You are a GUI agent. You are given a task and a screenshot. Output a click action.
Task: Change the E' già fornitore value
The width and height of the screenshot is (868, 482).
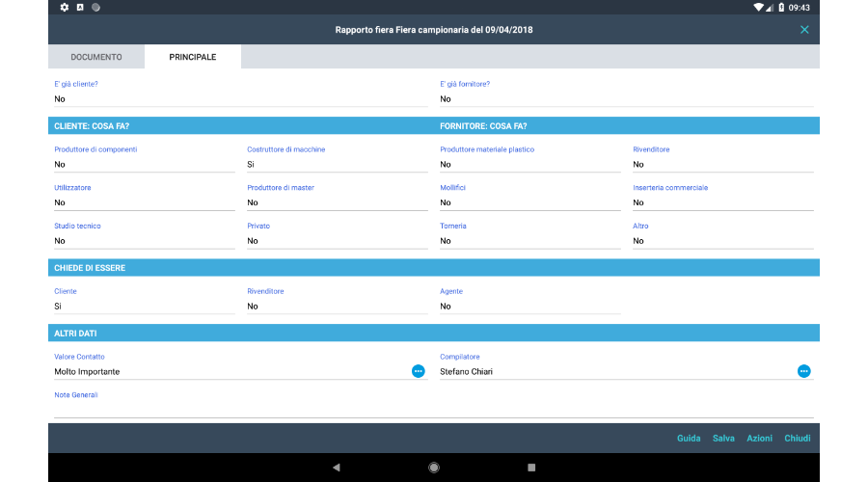pos(626,98)
